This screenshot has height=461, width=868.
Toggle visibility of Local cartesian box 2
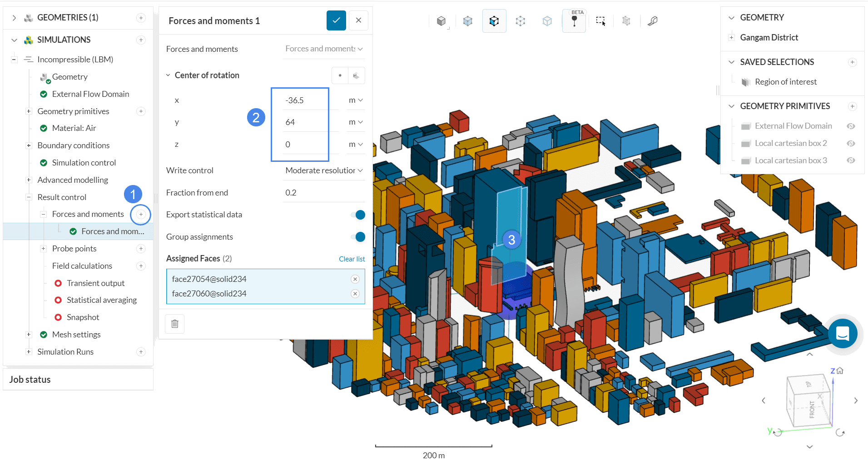pyautogui.click(x=851, y=144)
